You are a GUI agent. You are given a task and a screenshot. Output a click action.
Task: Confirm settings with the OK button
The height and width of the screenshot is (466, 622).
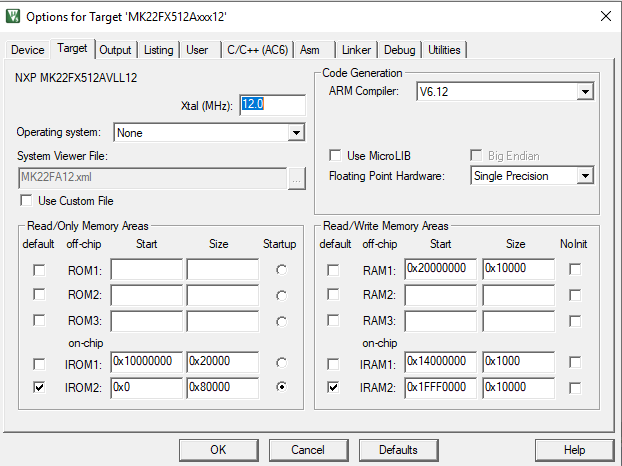[219, 450]
